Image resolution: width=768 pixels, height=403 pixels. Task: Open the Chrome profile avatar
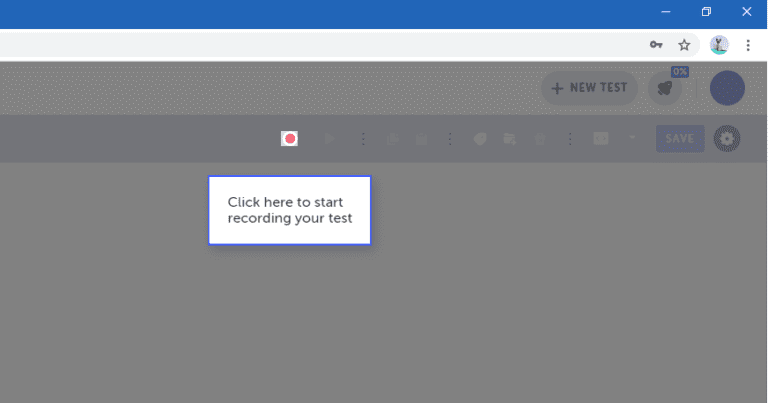click(719, 45)
